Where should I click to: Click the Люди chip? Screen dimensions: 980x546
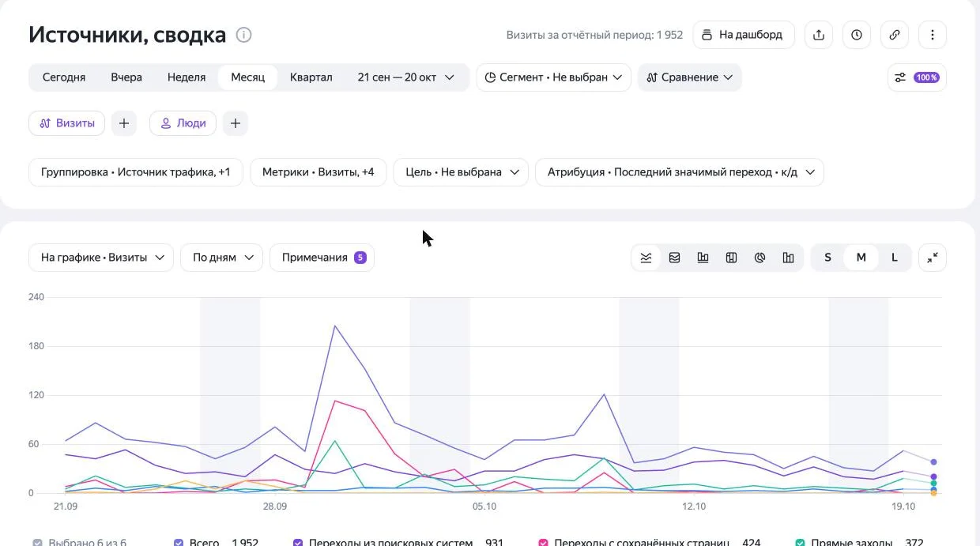click(183, 123)
